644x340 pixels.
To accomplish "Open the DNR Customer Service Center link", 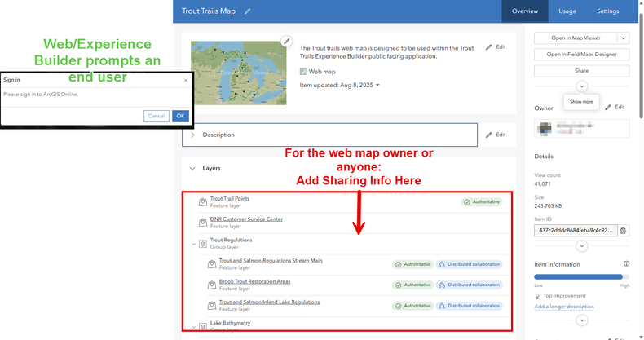I will 246,219.
